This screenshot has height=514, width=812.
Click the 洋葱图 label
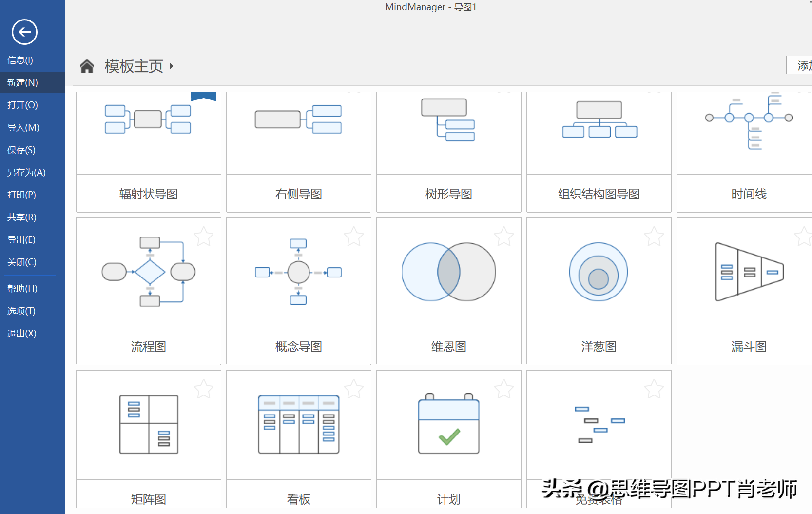pyautogui.click(x=599, y=347)
